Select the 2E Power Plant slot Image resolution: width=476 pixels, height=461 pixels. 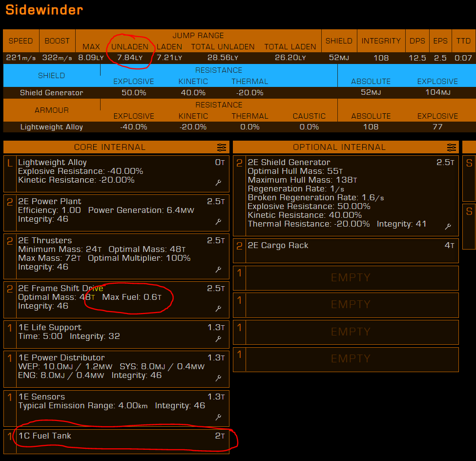point(116,213)
